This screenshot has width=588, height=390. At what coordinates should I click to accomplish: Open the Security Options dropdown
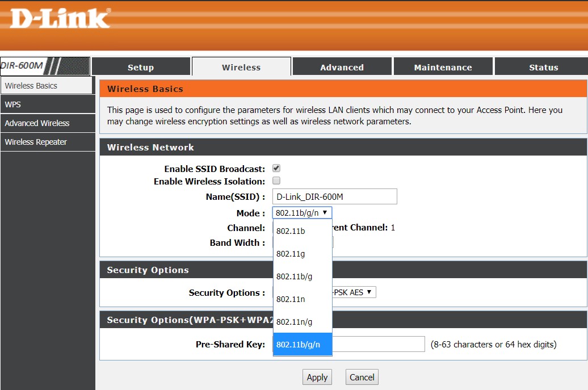click(x=354, y=292)
